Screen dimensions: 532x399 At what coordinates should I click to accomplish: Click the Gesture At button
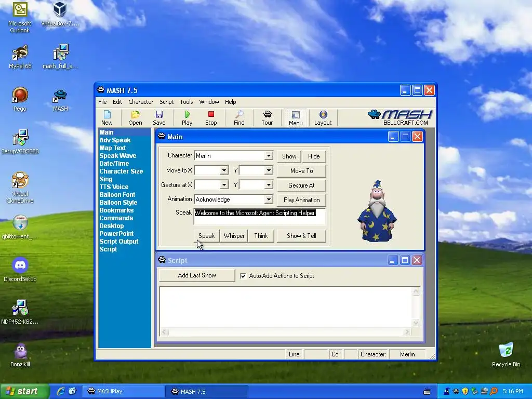[x=302, y=185]
